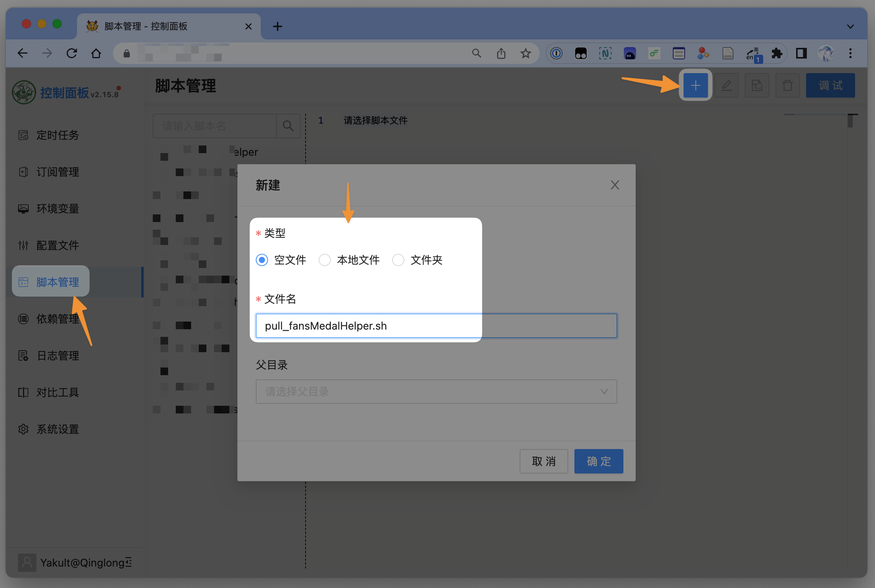This screenshot has width=875, height=588.
Task: Click the script search magnifier icon
Action: point(288,126)
